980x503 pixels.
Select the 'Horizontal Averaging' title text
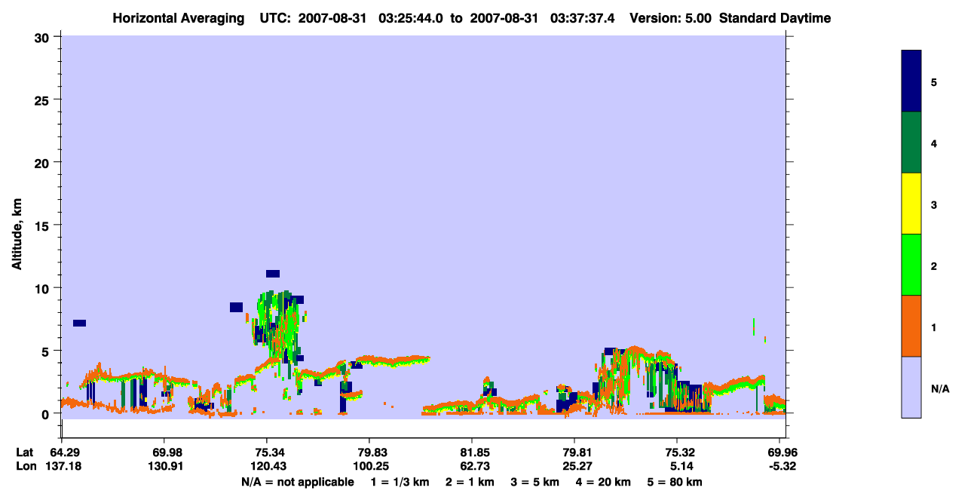click(179, 18)
